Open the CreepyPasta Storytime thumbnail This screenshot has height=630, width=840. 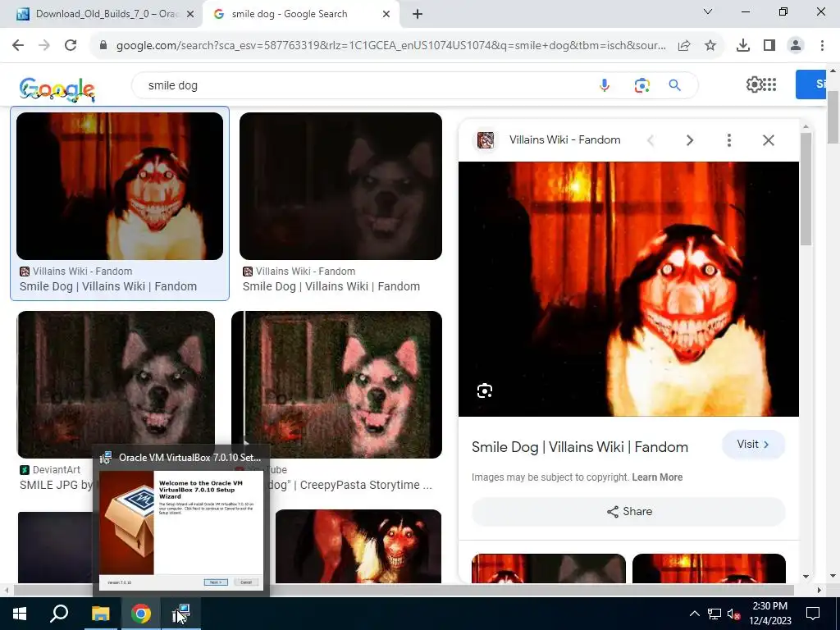coord(337,384)
